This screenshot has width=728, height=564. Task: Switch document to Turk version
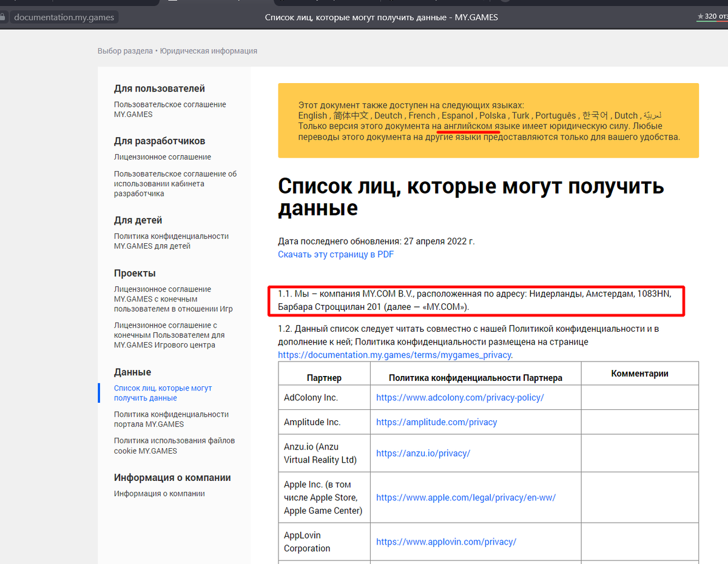[521, 115]
